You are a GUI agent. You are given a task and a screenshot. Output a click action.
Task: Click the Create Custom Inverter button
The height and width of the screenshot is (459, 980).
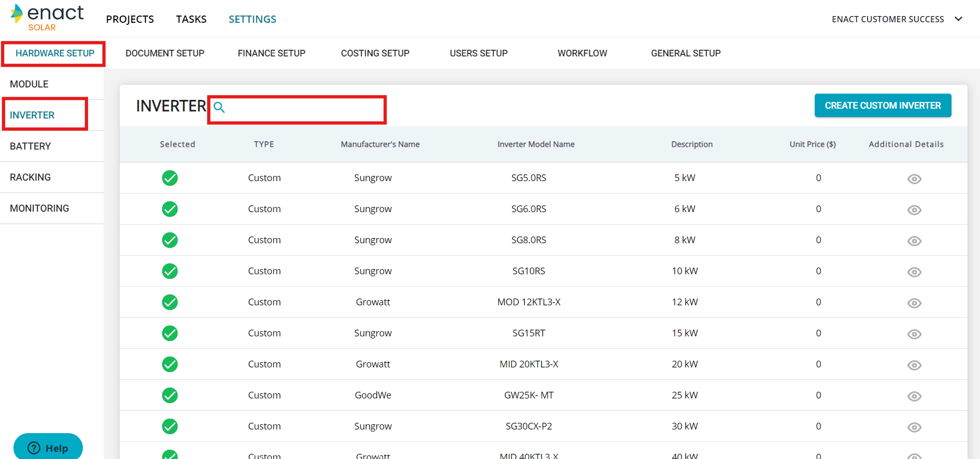(x=883, y=106)
